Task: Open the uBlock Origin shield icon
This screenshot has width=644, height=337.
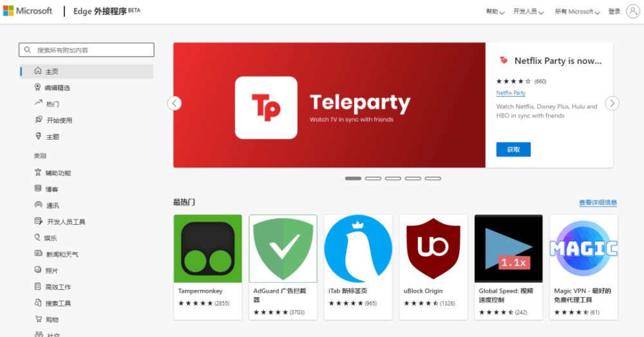Action: tap(433, 248)
